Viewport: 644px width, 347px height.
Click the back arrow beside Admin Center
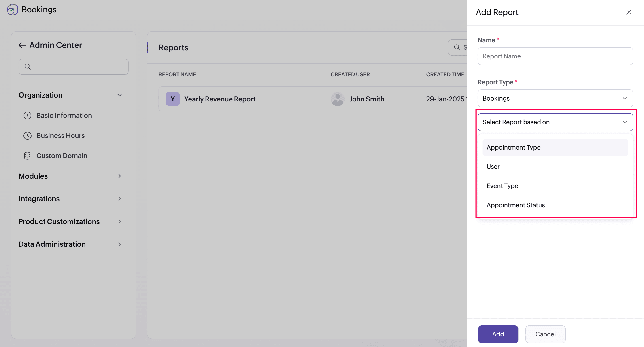[x=22, y=45]
